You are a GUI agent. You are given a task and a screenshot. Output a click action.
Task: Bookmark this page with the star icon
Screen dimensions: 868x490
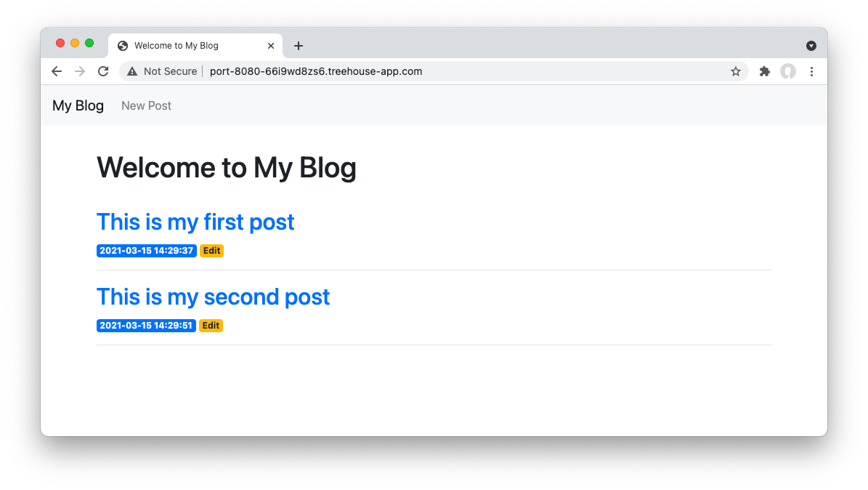pyautogui.click(x=736, y=71)
